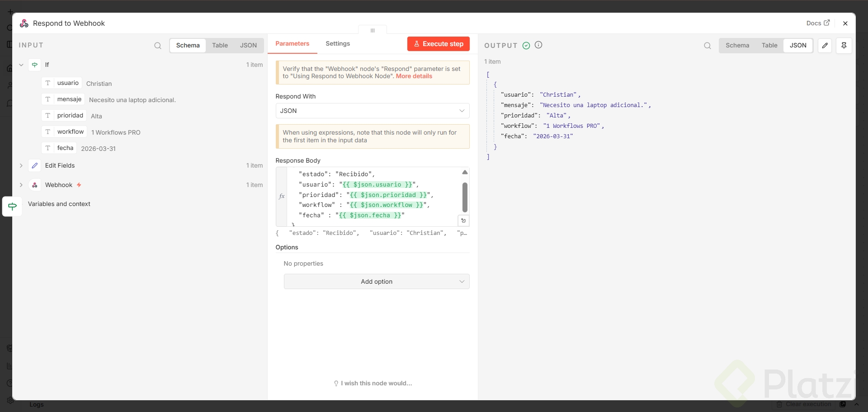Click the Response Body scrollbar thumb
Viewport: 868px width, 412px height.
(465, 197)
